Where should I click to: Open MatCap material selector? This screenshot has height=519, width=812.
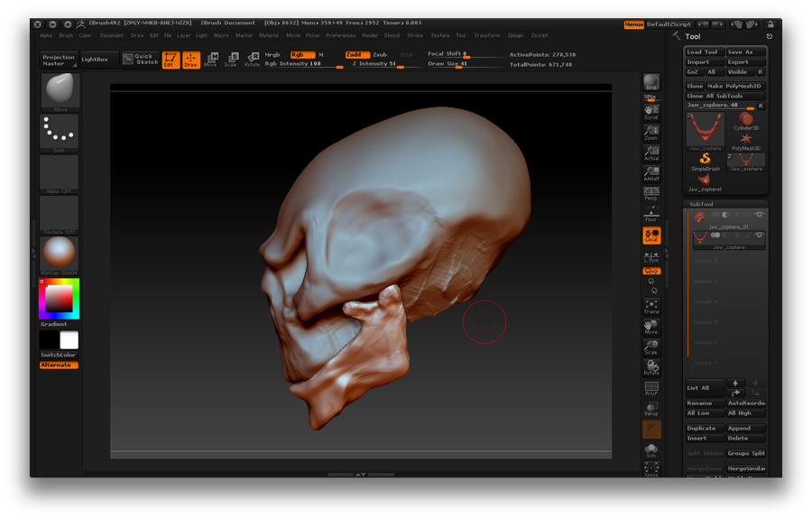60,255
